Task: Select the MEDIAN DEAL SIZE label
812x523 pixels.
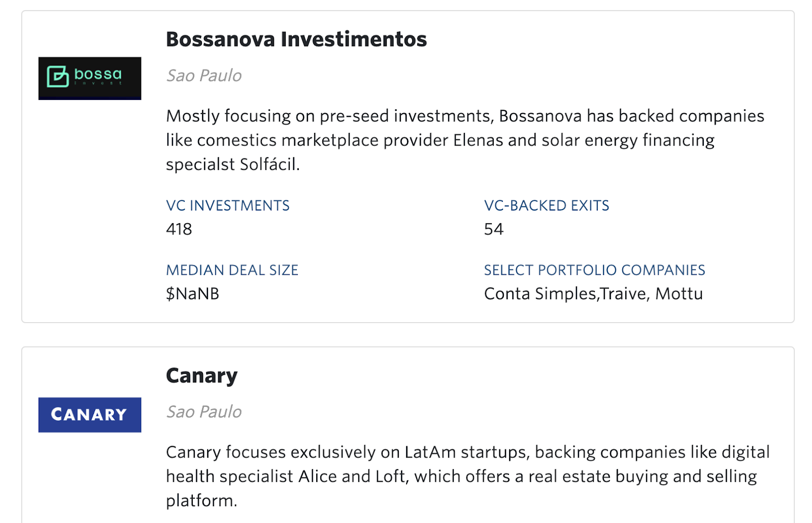Action: tap(232, 270)
